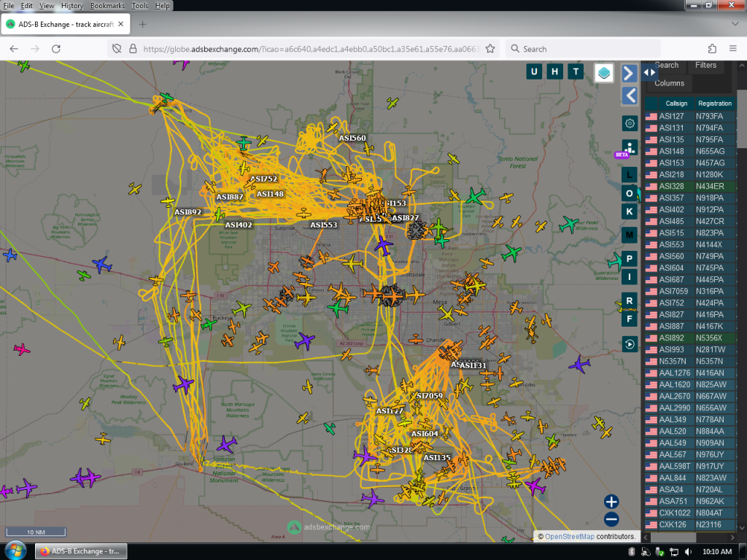
Task: Open map settings gear icon
Action: point(630,123)
